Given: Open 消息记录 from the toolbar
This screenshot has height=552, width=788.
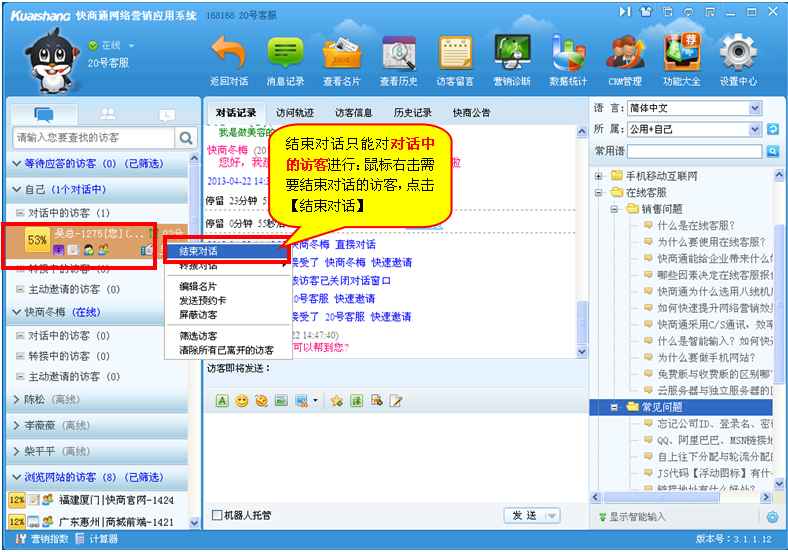Looking at the screenshot, I should click(x=285, y=54).
